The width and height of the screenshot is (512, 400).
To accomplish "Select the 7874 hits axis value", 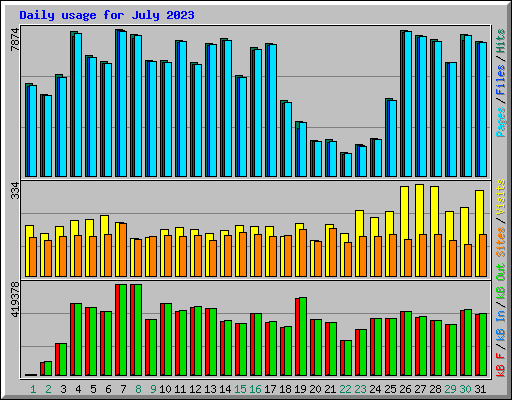I will click(15, 40).
